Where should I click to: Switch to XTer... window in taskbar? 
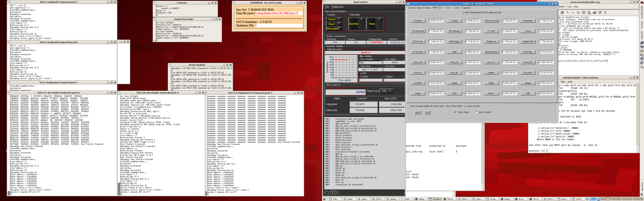[335, 199]
